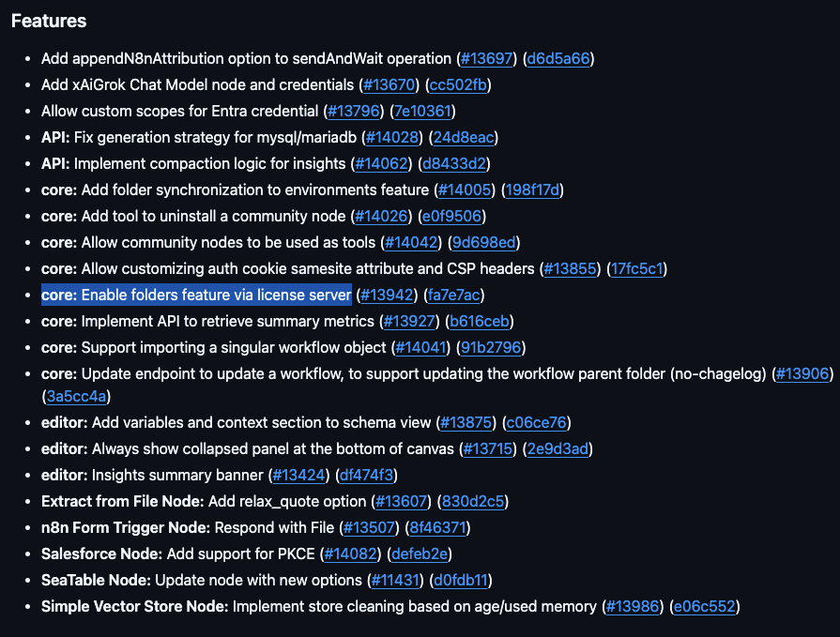Viewport: 840px width, 637px height.
Task: Open PR #13855 about auth cookie samesite
Action: [571, 269]
